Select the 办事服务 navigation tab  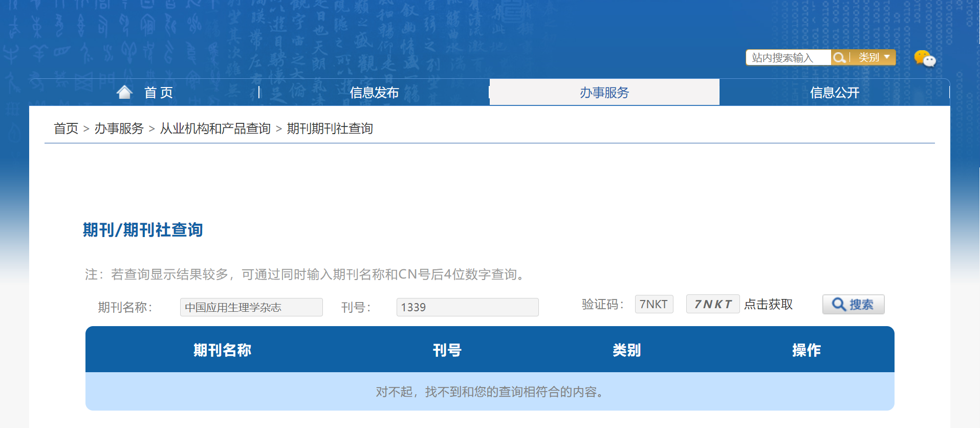click(604, 93)
